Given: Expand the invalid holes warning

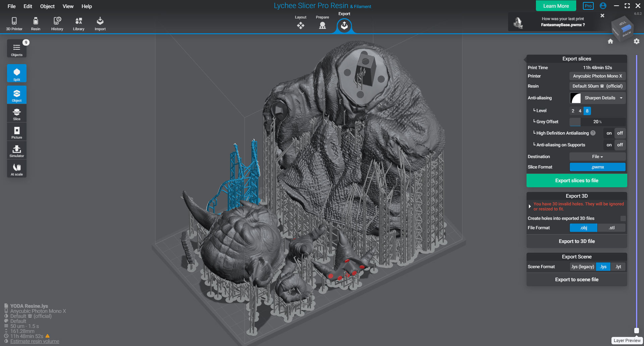Looking at the screenshot, I should click(530, 206).
